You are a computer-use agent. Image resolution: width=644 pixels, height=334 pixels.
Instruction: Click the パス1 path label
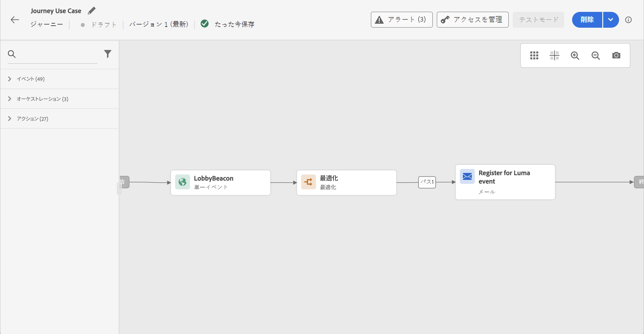[427, 182]
